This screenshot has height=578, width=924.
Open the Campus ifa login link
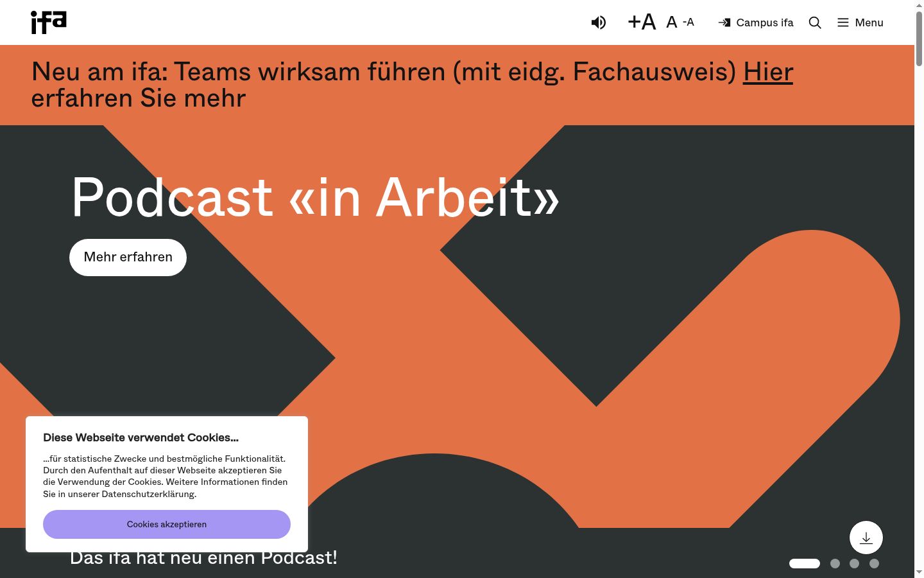point(756,22)
